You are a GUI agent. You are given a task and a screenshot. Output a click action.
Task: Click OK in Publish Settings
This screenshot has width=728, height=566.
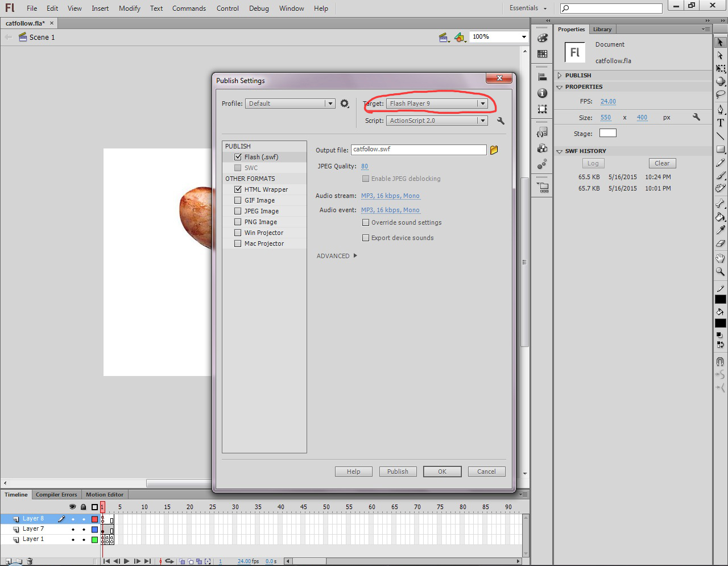442,472
